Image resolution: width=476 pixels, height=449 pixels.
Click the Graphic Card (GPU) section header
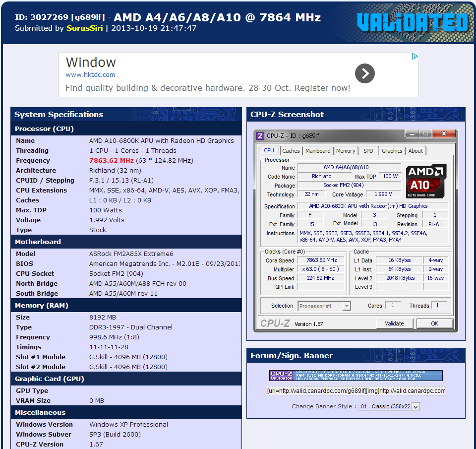(x=126, y=379)
